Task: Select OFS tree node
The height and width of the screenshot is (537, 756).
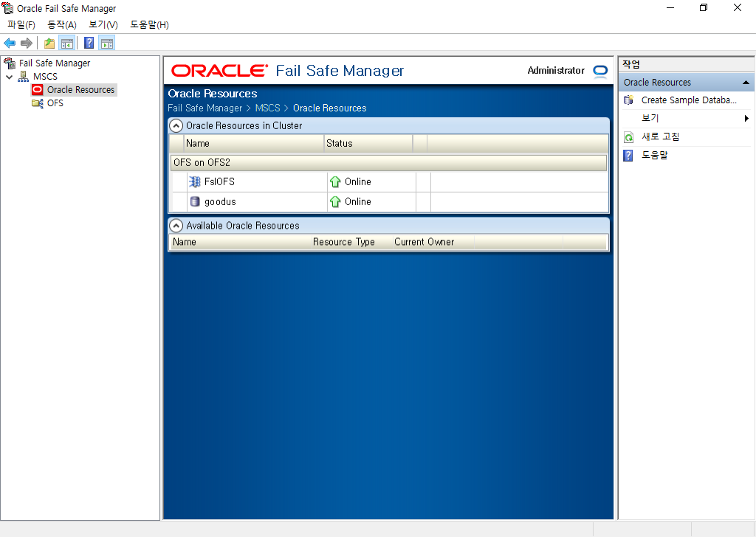Action: (55, 103)
